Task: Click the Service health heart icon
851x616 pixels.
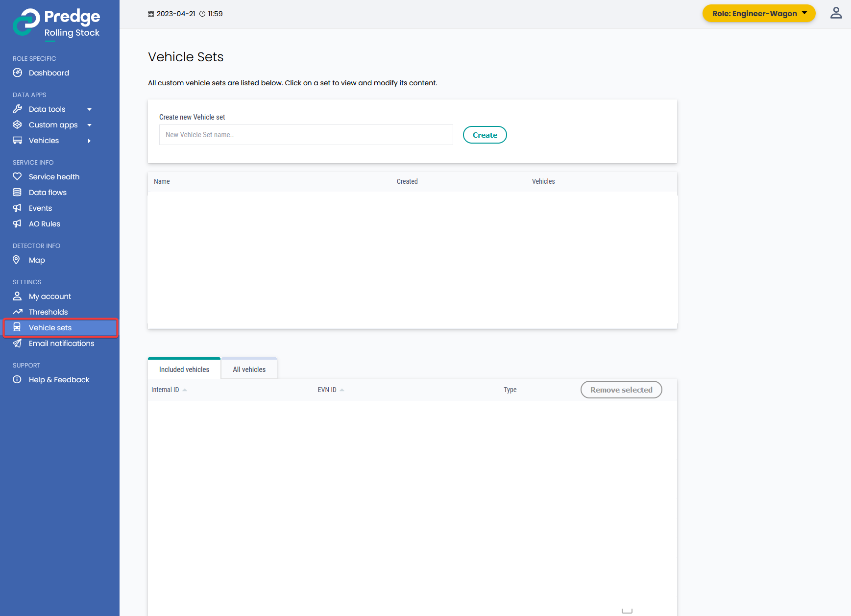Action: click(x=17, y=177)
